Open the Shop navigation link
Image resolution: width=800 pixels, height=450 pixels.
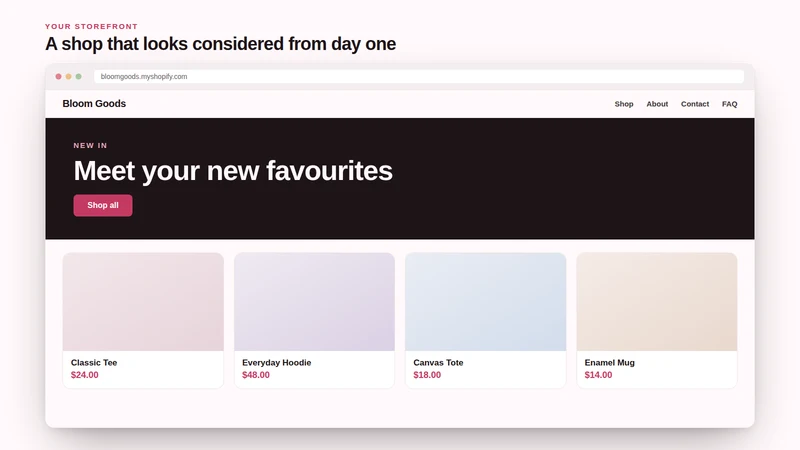623,104
